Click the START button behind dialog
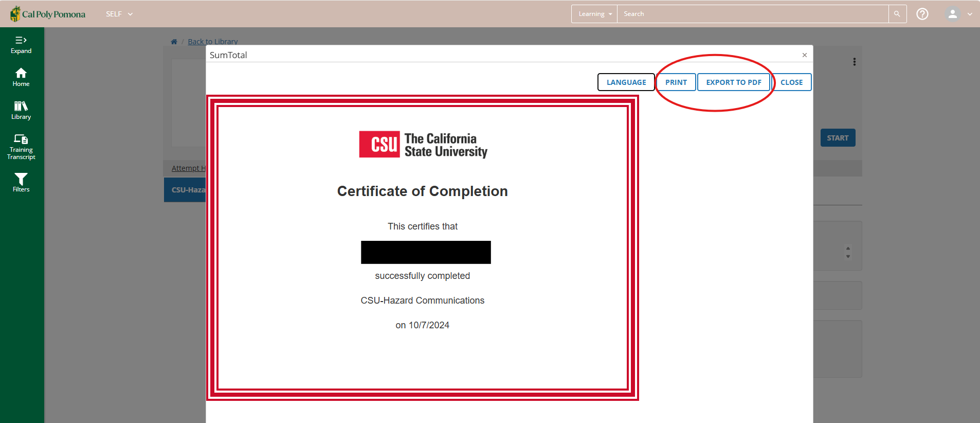Viewport: 980px width, 423px height. [x=838, y=138]
